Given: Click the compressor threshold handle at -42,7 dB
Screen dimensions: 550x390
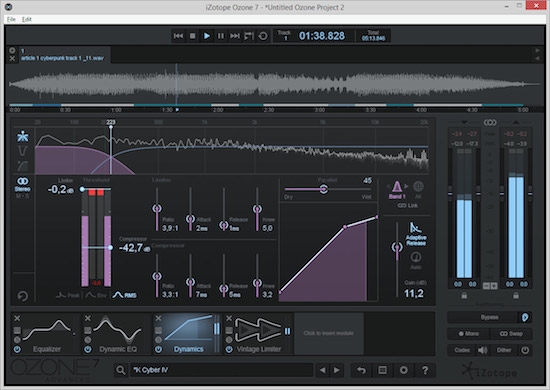Looking at the screenshot, I should point(110,248).
